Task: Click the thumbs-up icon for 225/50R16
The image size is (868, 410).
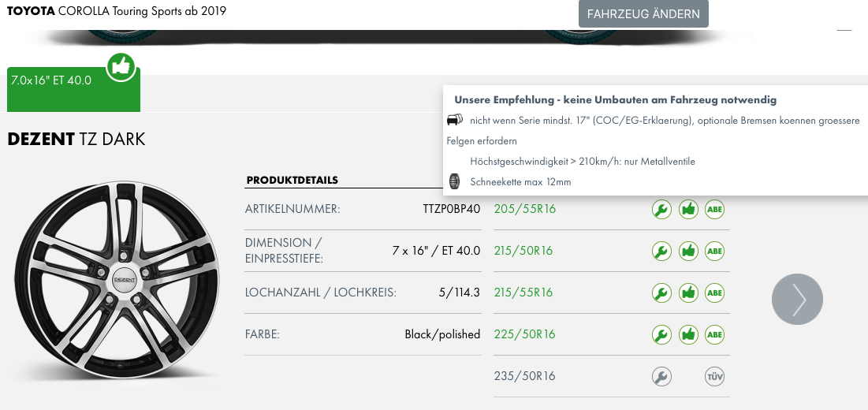Action: (688, 335)
